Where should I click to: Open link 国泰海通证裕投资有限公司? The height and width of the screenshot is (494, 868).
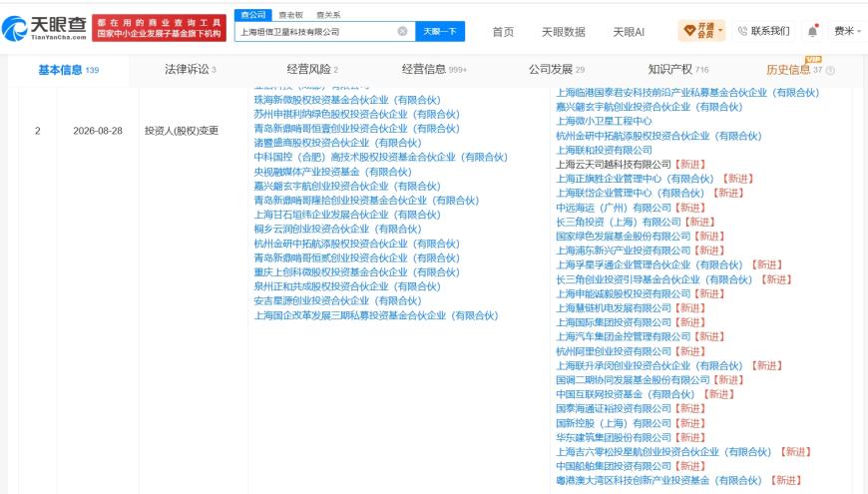[614, 408]
